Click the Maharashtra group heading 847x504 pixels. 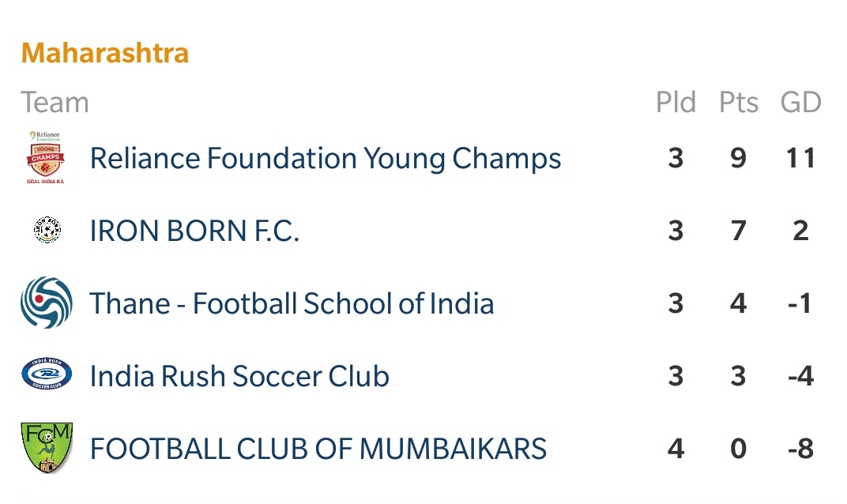[105, 53]
